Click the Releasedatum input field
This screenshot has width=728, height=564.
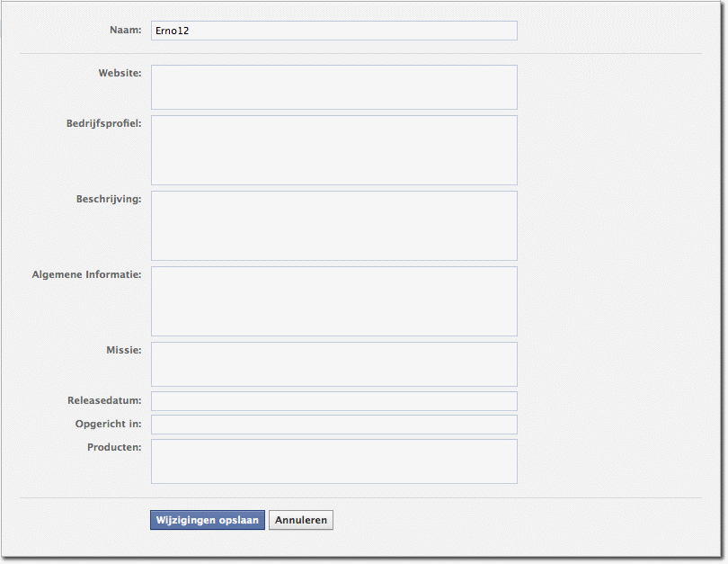click(x=333, y=401)
